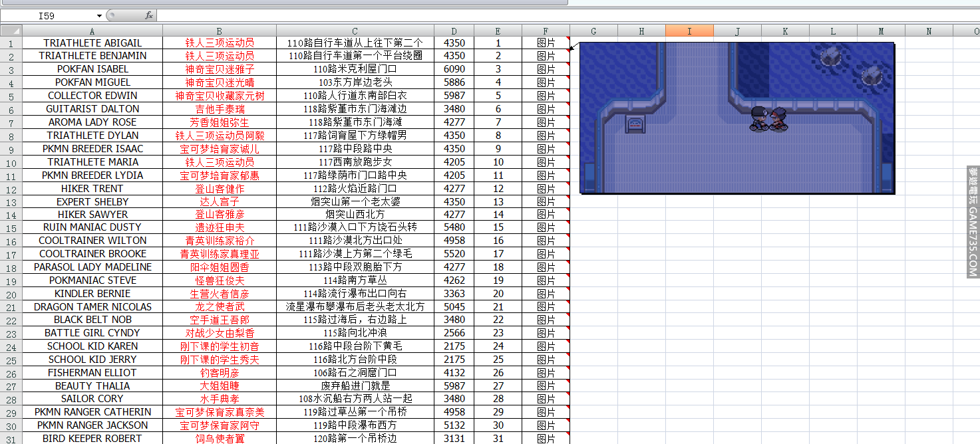The height and width of the screenshot is (444, 980).
Task: Click location cell 114路南方草丛
Action: 355,280
